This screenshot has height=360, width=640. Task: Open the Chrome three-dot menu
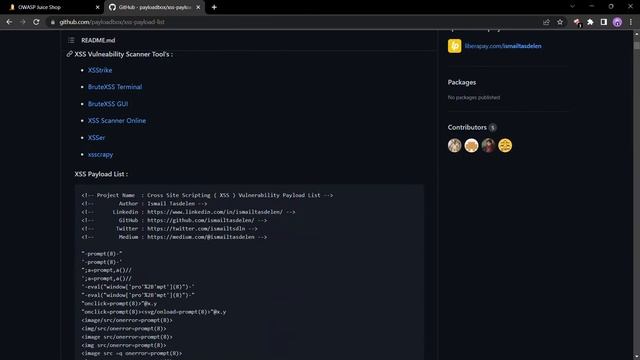[631, 22]
